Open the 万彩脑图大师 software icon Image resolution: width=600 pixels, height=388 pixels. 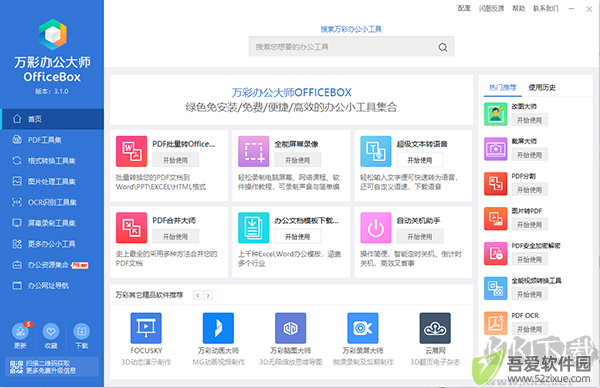[x=290, y=328]
